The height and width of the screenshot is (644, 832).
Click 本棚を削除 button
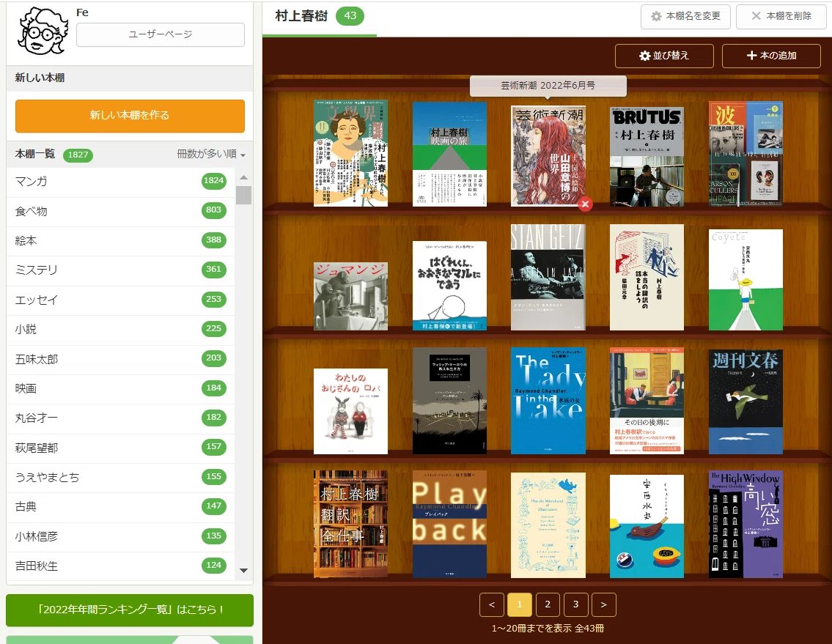click(781, 16)
